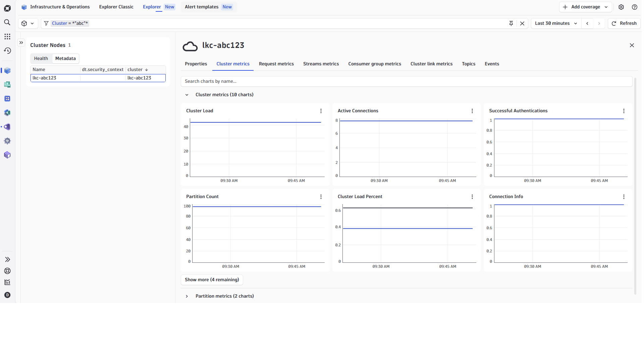
Task: Click Show more (4 remaining) button
Action: click(212, 280)
